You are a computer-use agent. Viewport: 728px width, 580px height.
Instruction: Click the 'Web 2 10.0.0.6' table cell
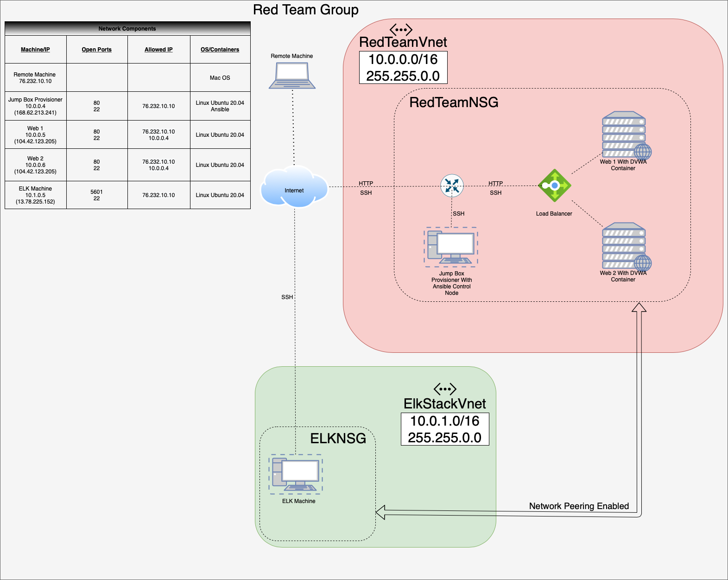[x=35, y=165]
